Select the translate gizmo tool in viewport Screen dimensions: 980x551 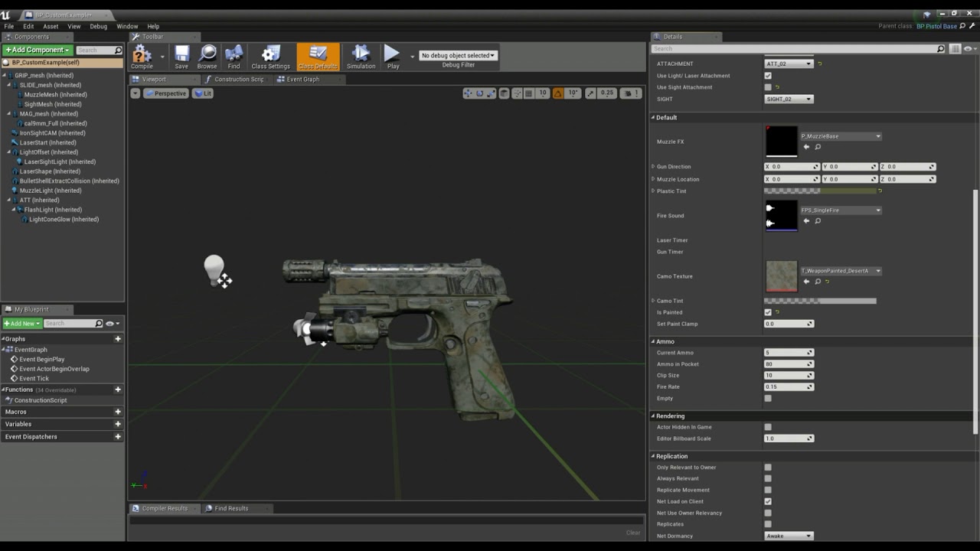click(x=468, y=93)
